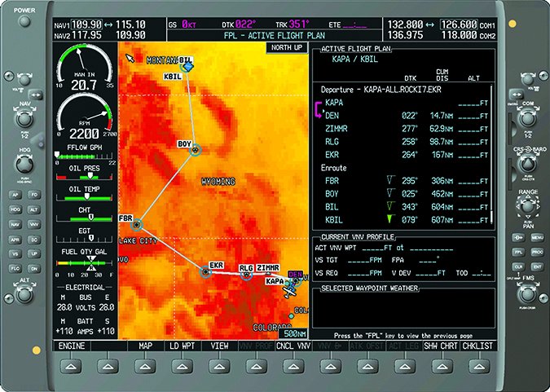Image resolution: width=550 pixels, height=392 pixels.
Task: Click the CRS/BARO knob
Action: (527, 165)
